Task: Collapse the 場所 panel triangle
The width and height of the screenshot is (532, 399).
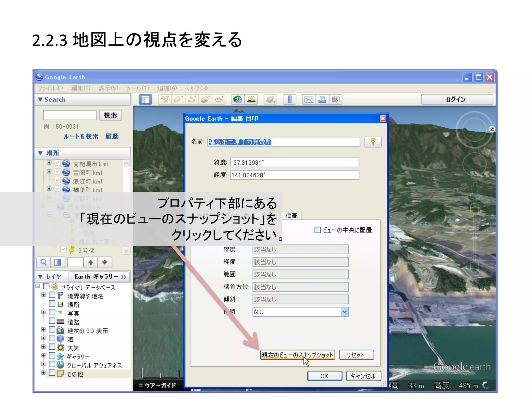Action: coord(40,153)
